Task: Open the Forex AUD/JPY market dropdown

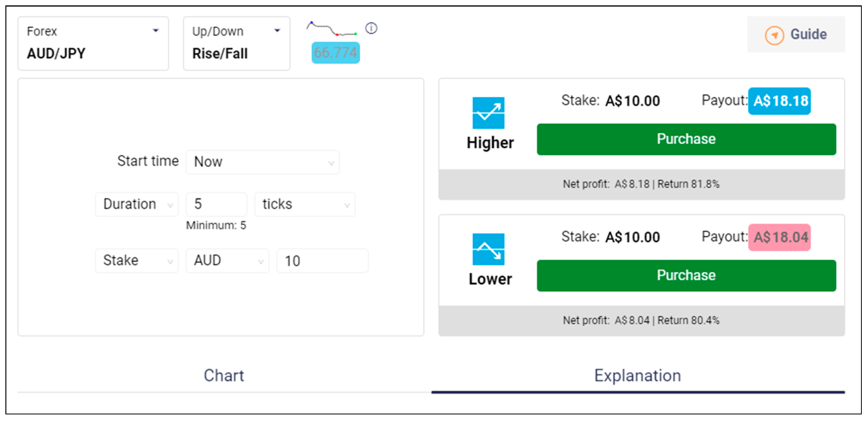Action: point(93,43)
